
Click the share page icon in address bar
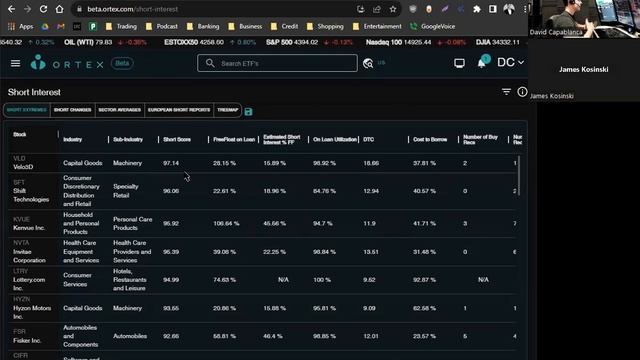click(376, 9)
